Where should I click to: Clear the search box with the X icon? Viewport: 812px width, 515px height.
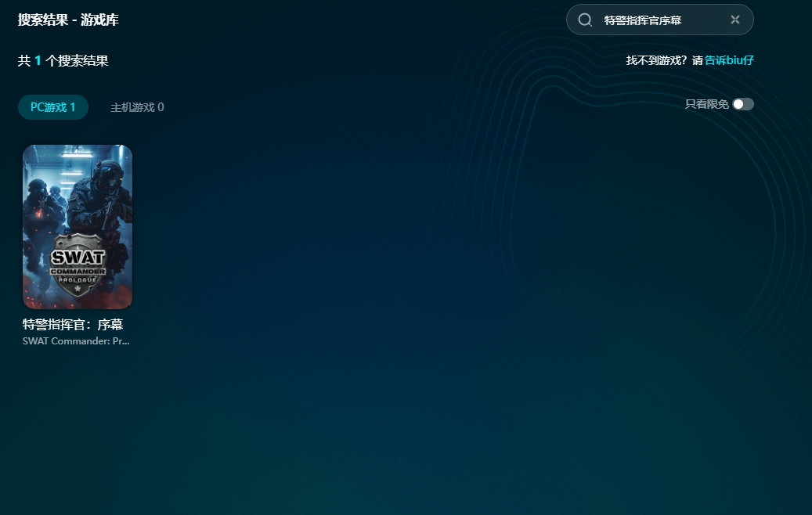pos(734,20)
